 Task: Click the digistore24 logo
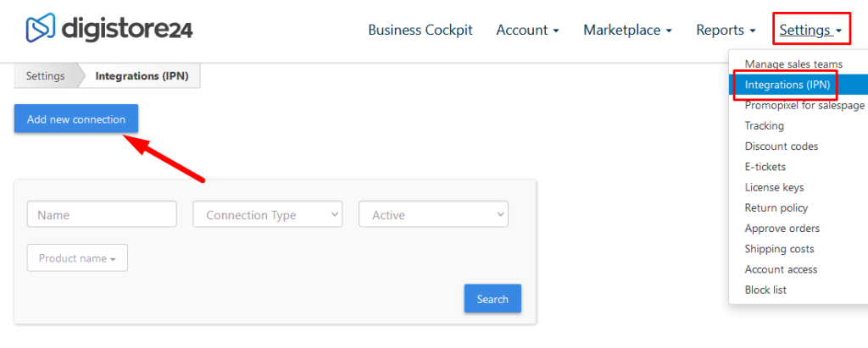[x=109, y=29]
